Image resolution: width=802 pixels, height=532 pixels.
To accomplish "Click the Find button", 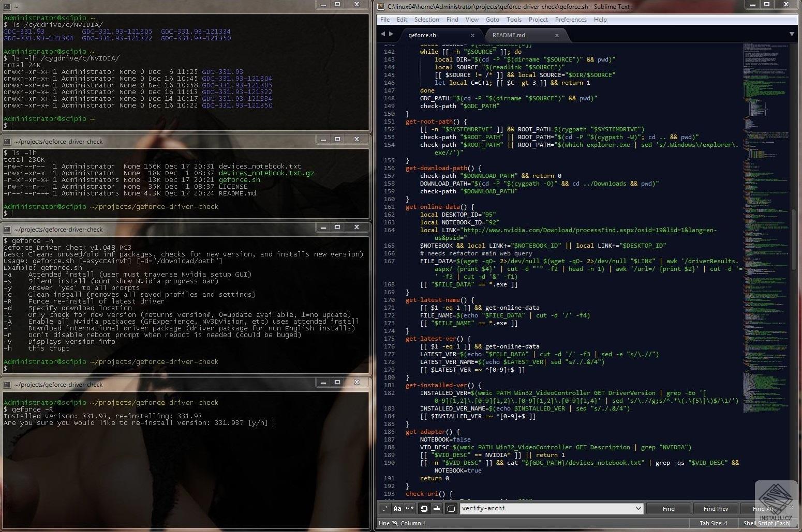I will [669, 508].
